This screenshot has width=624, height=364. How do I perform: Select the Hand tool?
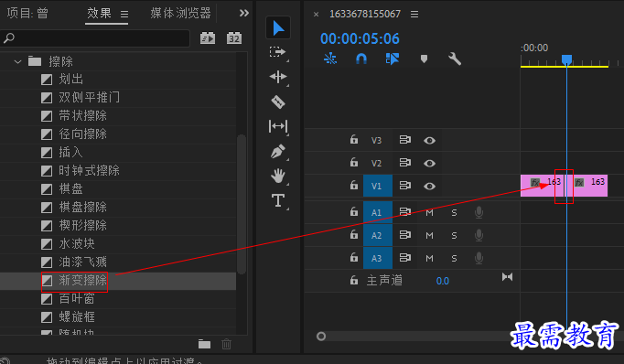278,176
